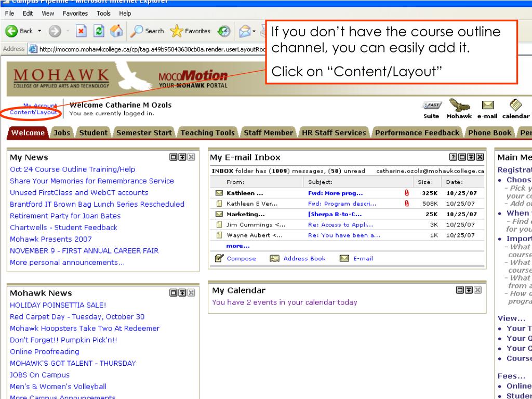The width and height of the screenshot is (532, 399).
Task: Detach the Mohawk News channel window
Action: (173, 294)
